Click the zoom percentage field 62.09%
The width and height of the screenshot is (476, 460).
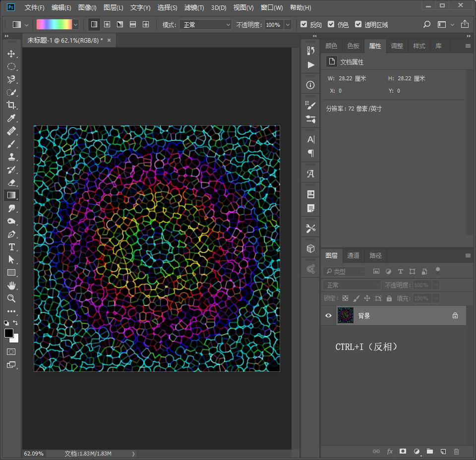pos(34,454)
